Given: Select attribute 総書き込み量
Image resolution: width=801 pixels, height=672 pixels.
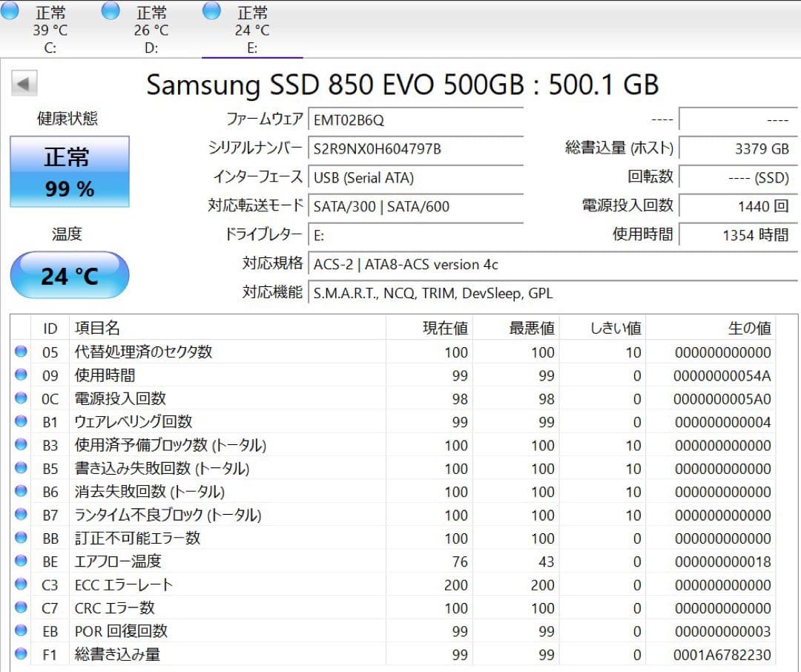Looking at the screenshot, I should click(x=117, y=654).
